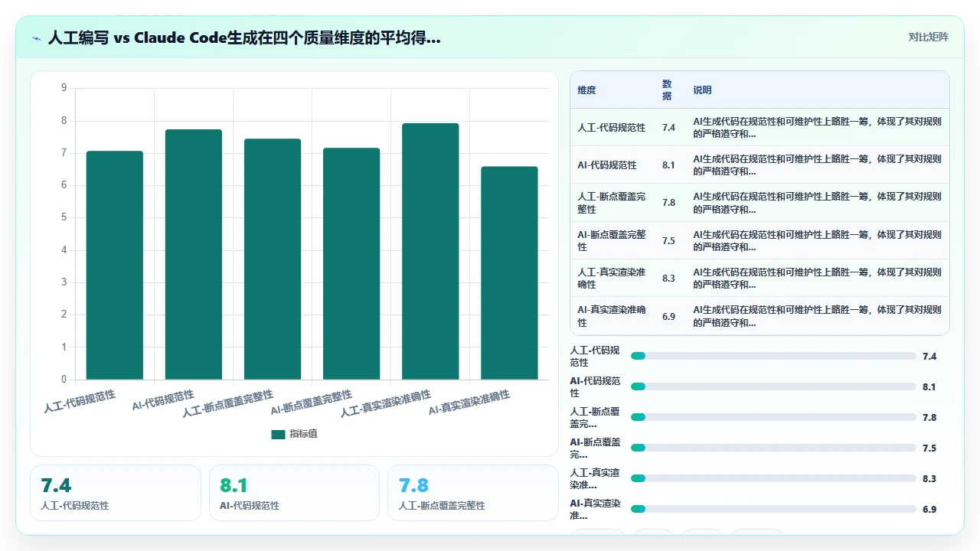The height and width of the screenshot is (551, 980).
Task: Click the 7.5 value in table
Action: point(668,240)
